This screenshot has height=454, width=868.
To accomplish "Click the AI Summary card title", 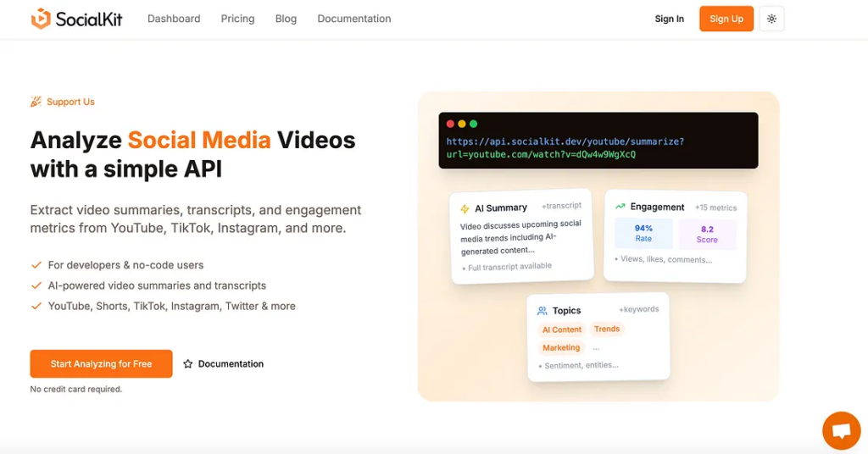I will (x=501, y=208).
